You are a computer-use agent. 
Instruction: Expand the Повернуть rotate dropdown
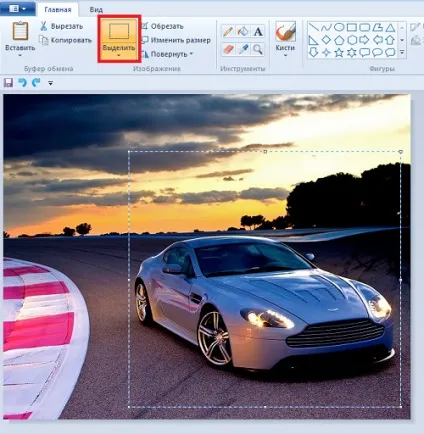[x=191, y=54]
